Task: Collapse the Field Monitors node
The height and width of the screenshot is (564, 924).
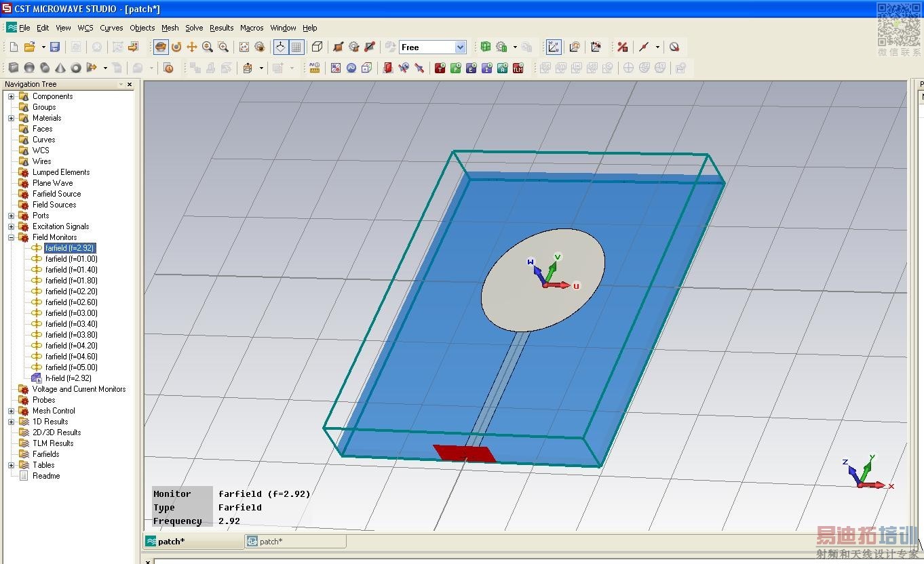Action: pos(11,237)
